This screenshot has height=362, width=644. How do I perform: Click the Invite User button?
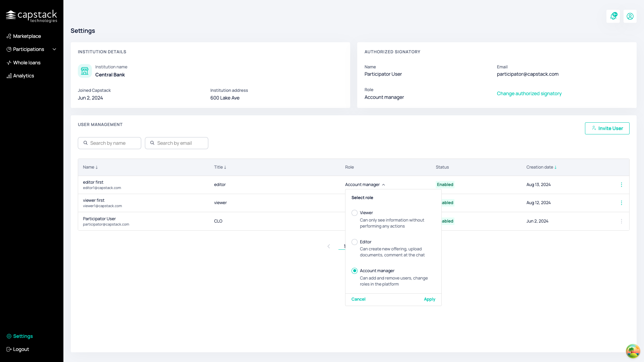(607, 128)
